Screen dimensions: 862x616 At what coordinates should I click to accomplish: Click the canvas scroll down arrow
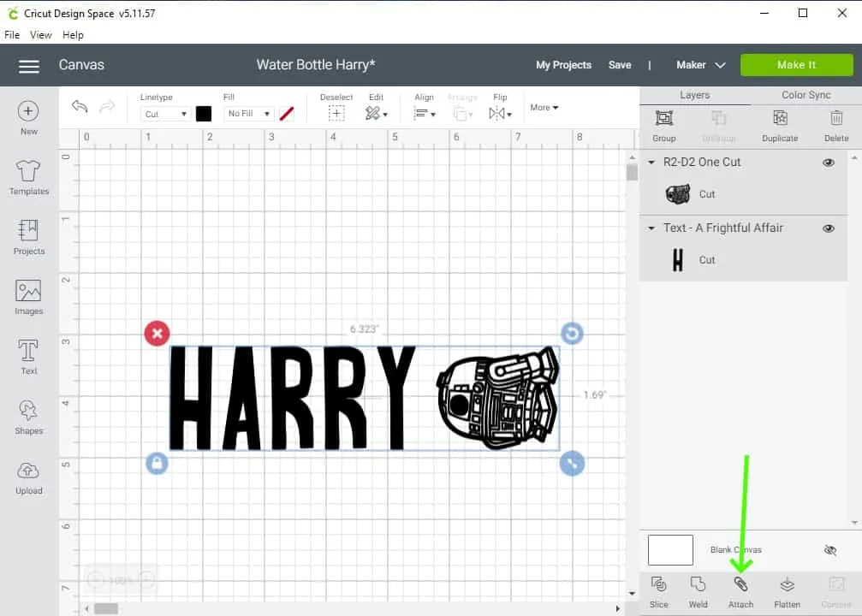click(633, 594)
